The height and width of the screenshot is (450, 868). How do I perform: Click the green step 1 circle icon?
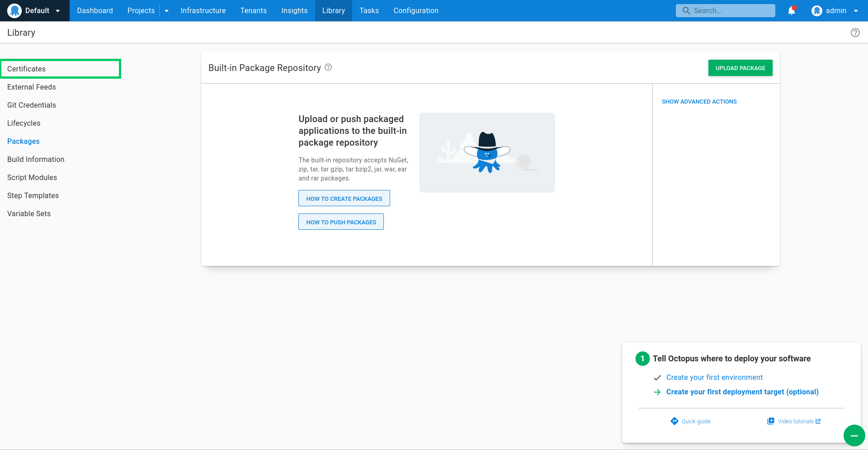[642, 359]
